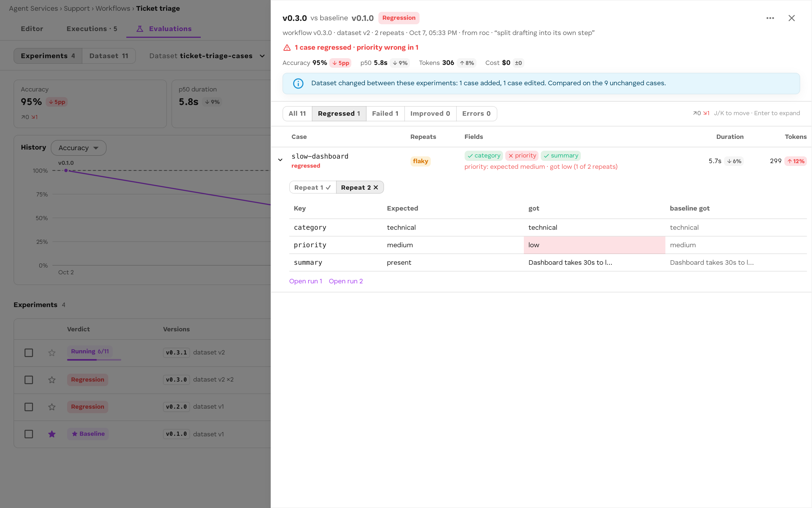Unstar the v0.1.0 baseline experiment
This screenshot has width=812, height=508.
pyautogui.click(x=52, y=434)
